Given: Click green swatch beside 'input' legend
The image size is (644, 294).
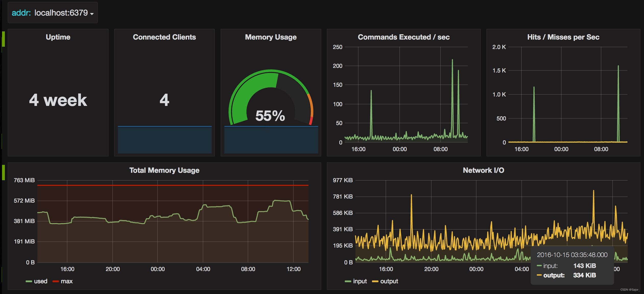Looking at the screenshot, I should click(348, 281).
